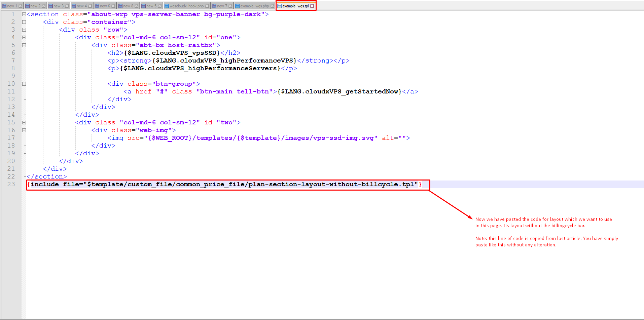Close the example_wgs.php tab
The width and height of the screenshot is (644, 320).
pyautogui.click(x=272, y=6)
